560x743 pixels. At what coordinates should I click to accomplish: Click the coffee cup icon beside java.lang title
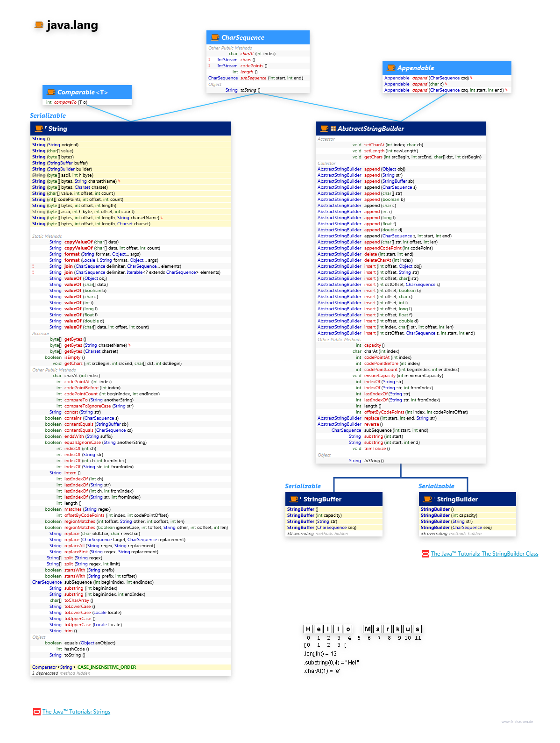pos(39,25)
